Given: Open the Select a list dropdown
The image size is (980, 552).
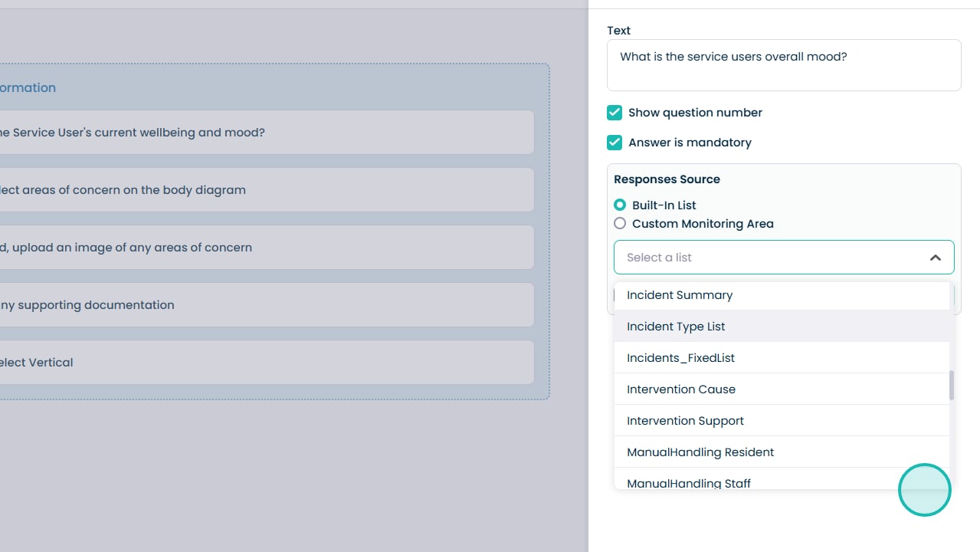Looking at the screenshot, I should click(x=774, y=258).
